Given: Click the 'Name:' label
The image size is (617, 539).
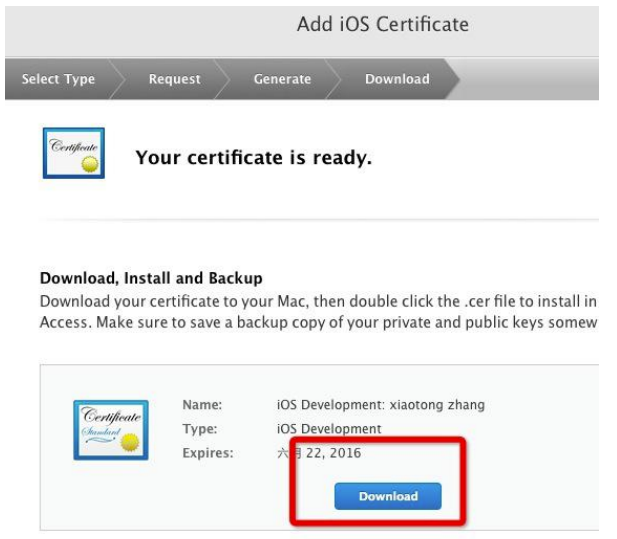Looking at the screenshot, I should [202, 405].
